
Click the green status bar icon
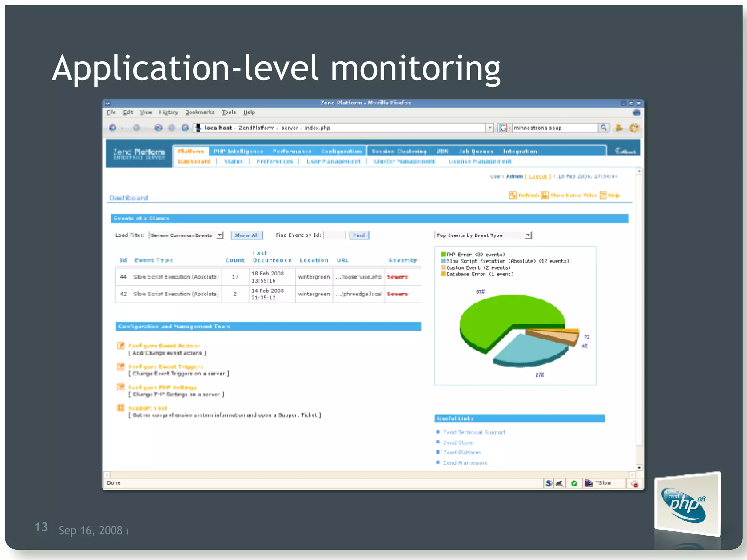[574, 483]
